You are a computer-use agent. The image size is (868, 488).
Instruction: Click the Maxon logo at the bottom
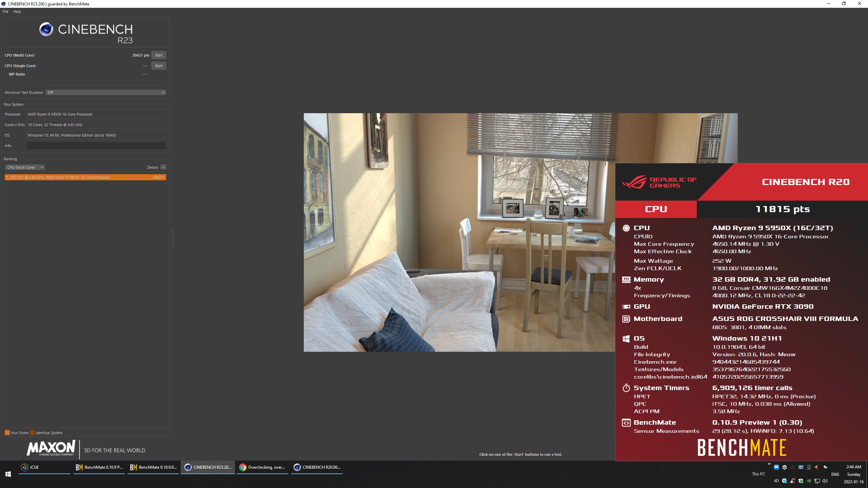(x=51, y=448)
